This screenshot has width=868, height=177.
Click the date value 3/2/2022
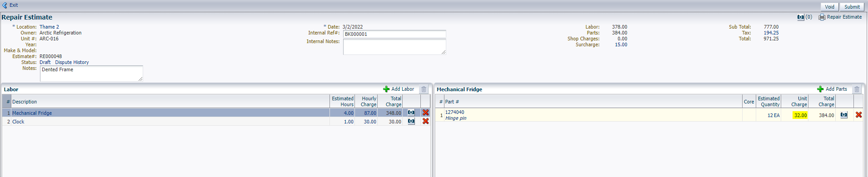353,27
